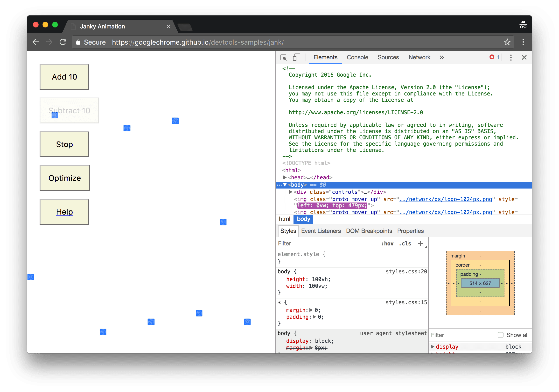This screenshot has width=559, height=392.
Task: Click the Network panel icon
Action: [420, 57]
